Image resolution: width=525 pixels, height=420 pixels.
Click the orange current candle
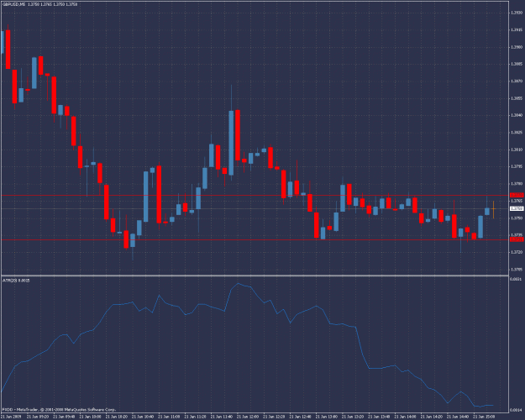click(x=493, y=210)
